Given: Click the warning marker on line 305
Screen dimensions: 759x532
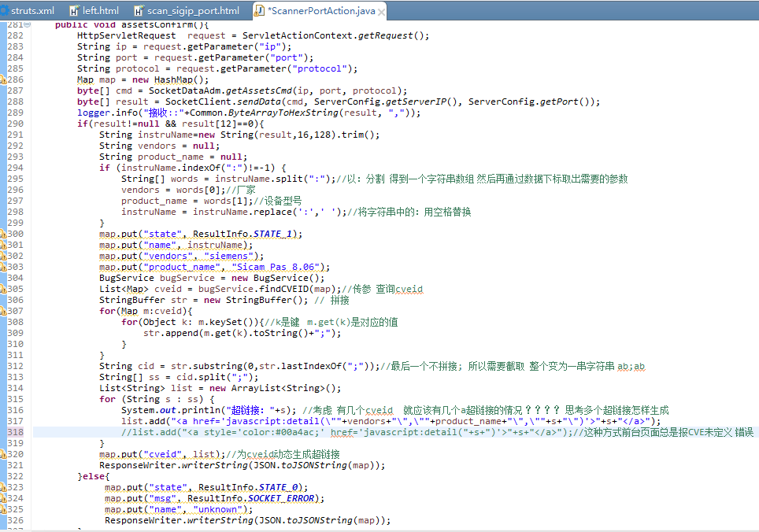Looking at the screenshot, I should (x=3, y=289).
